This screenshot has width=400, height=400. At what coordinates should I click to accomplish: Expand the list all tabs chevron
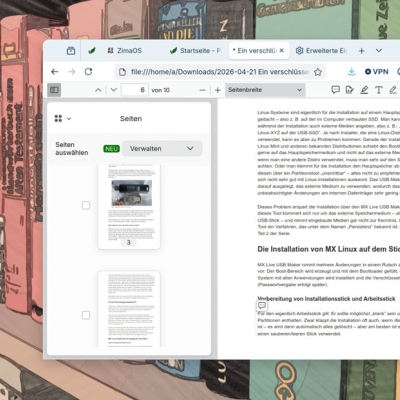click(379, 51)
